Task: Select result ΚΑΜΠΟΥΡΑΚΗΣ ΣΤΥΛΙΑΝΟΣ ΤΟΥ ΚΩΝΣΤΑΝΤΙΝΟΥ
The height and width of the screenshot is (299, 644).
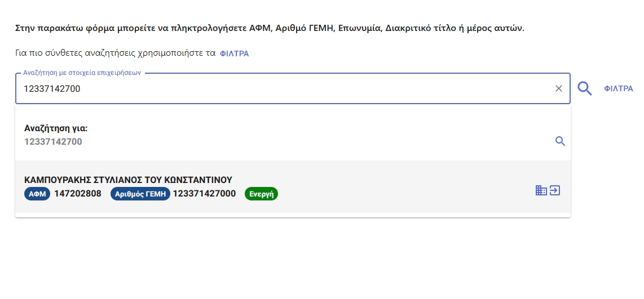Action: [293, 186]
